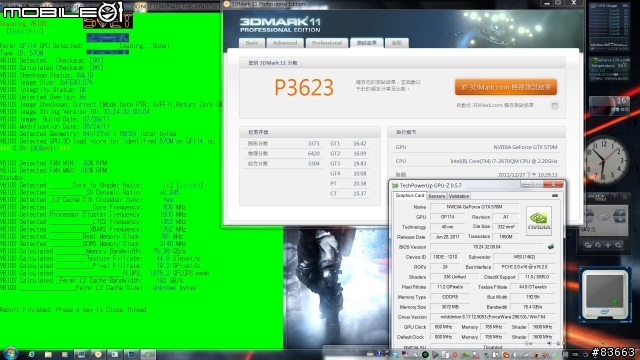Click the volume speaker icon in system tray

(545, 355)
